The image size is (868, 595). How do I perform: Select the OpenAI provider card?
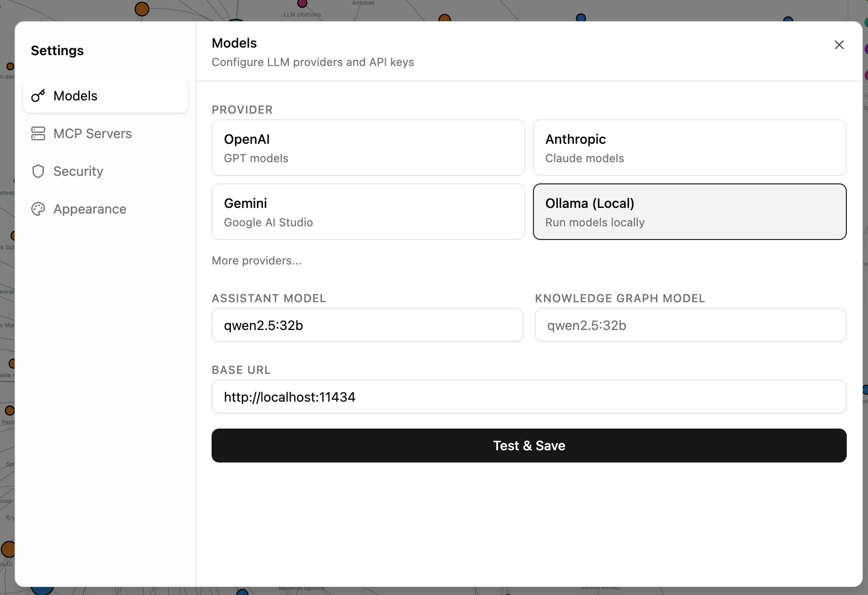[x=368, y=148]
